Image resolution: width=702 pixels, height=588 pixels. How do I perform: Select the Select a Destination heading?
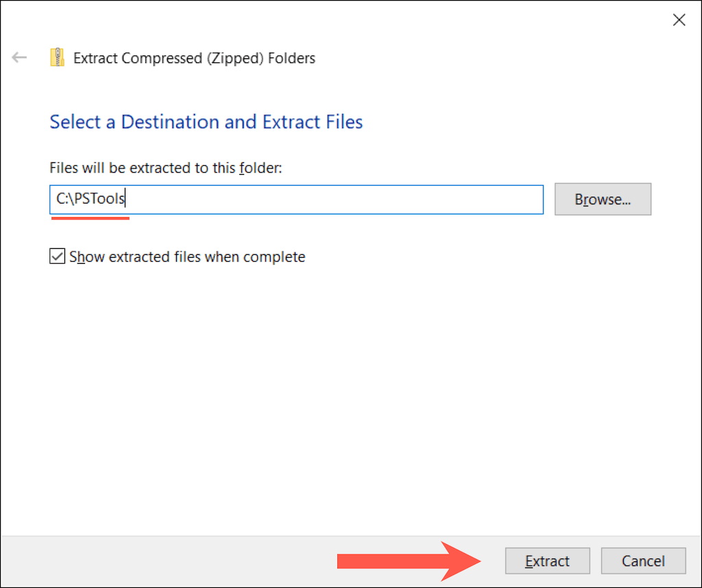[x=206, y=122]
